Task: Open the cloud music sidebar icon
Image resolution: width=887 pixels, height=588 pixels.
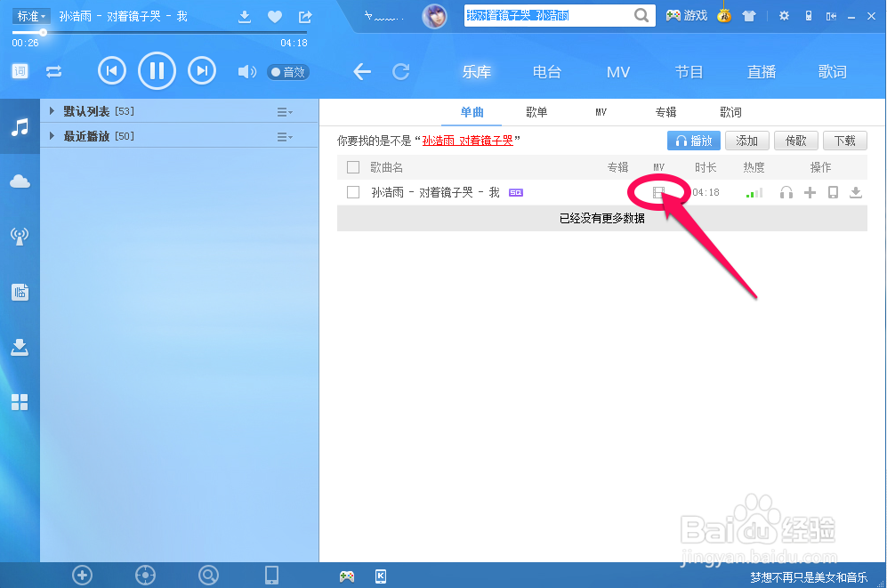Action: pyautogui.click(x=20, y=181)
